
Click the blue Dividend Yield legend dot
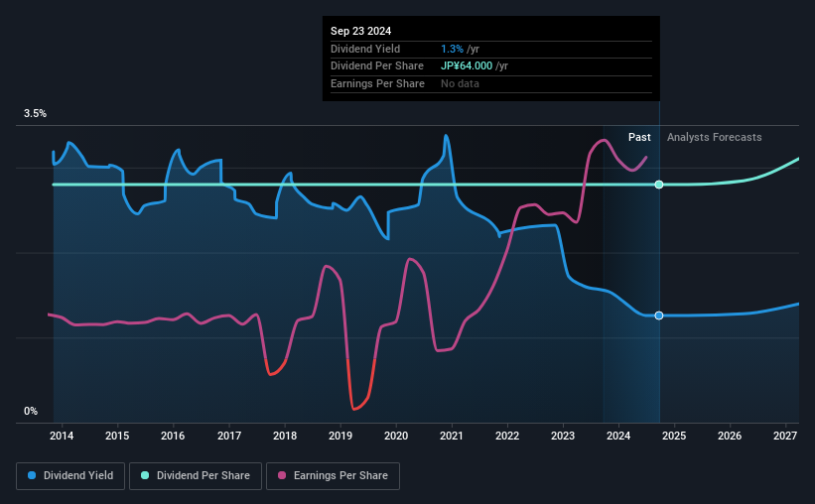pos(32,475)
